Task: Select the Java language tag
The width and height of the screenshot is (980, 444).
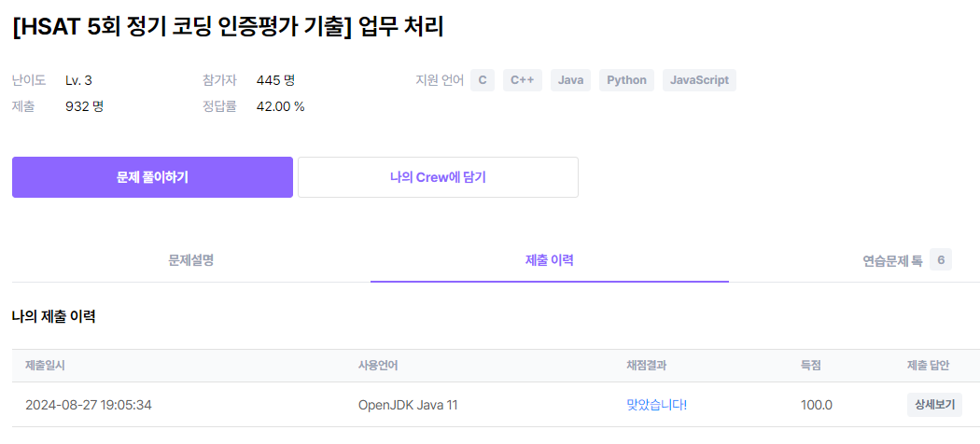Action: pos(570,80)
